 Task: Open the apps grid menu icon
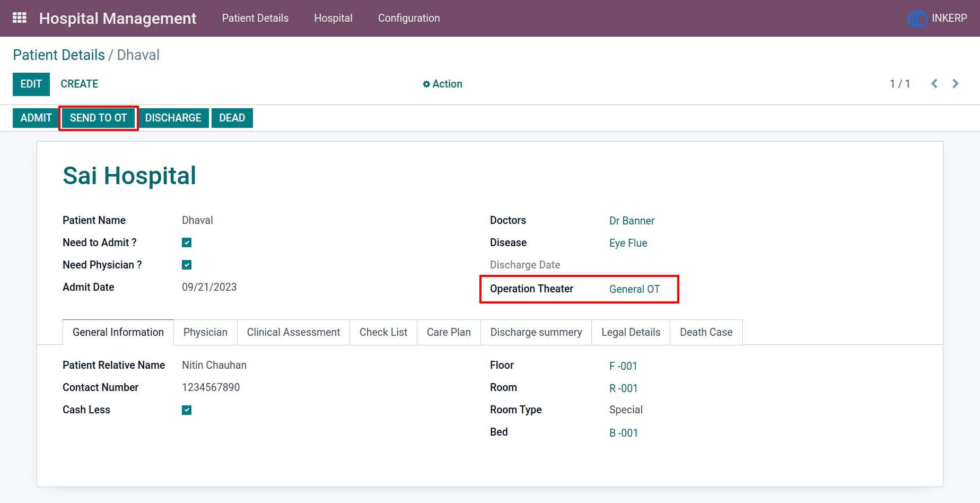tap(20, 18)
